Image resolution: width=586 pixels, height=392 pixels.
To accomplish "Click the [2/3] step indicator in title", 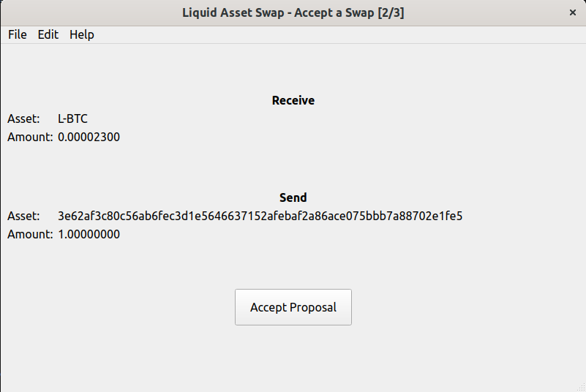I will (391, 12).
